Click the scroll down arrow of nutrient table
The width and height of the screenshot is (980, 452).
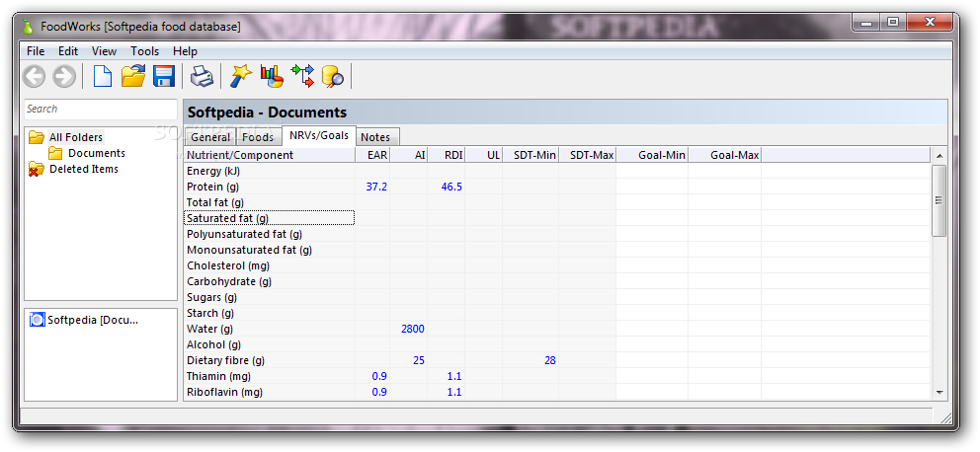939,392
